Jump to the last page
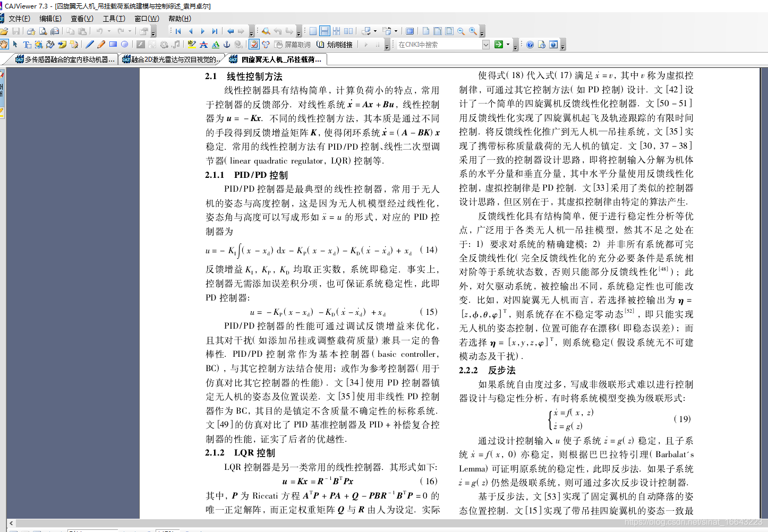768x532 pixels. [215, 31]
